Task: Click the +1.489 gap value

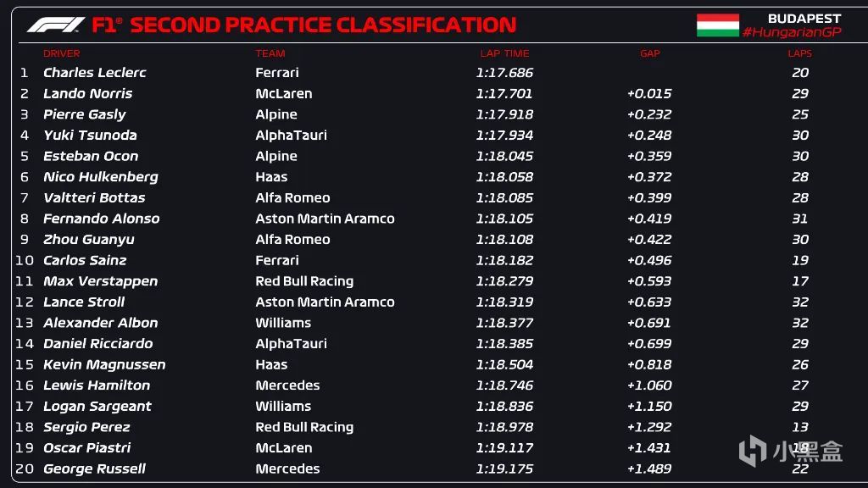Action: tap(649, 469)
